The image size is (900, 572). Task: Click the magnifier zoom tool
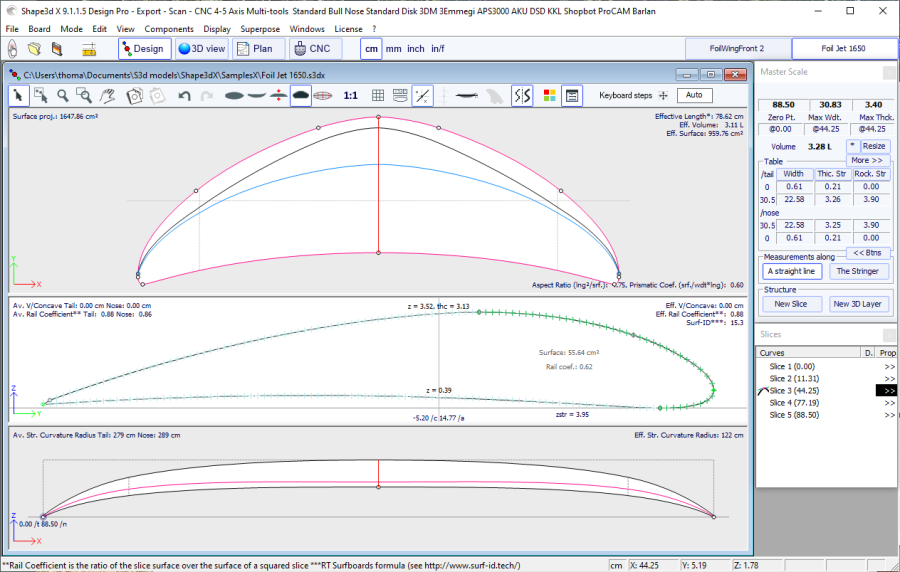(x=63, y=95)
